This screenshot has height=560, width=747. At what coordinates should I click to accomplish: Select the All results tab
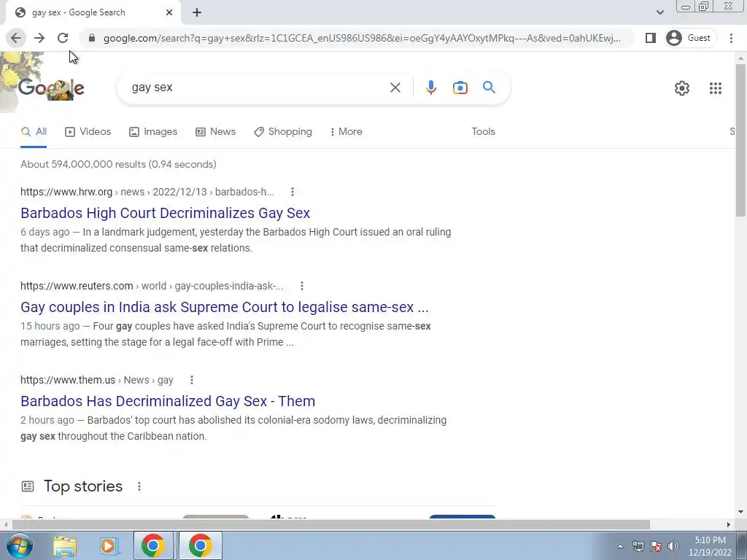click(34, 132)
